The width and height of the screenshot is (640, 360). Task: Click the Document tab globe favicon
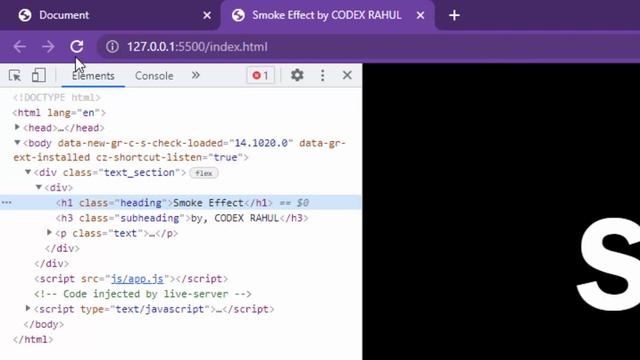coord(25,16)
